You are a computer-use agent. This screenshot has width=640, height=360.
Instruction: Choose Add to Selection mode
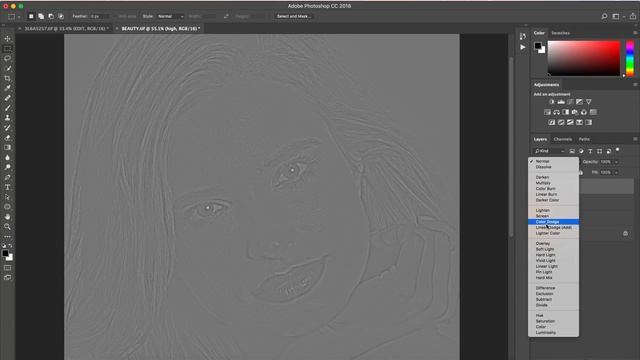[41, 16]
